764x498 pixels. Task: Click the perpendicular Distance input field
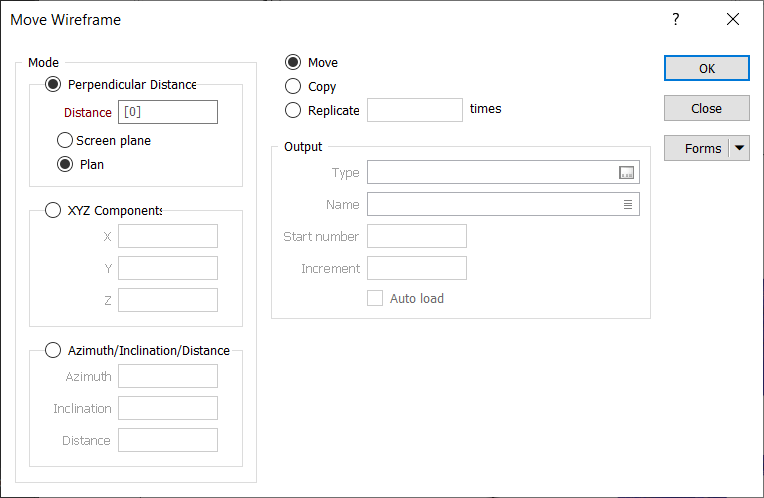coord(167,112)
